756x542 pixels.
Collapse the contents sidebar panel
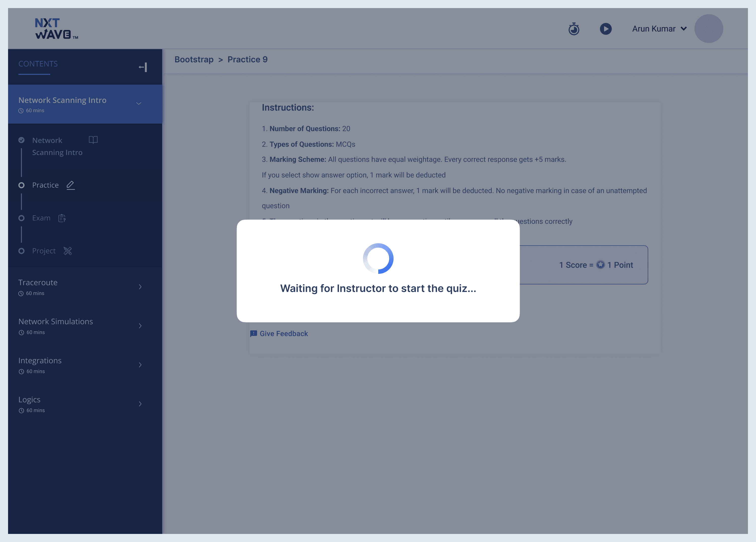pyautogui.click(x=143, y=67)
